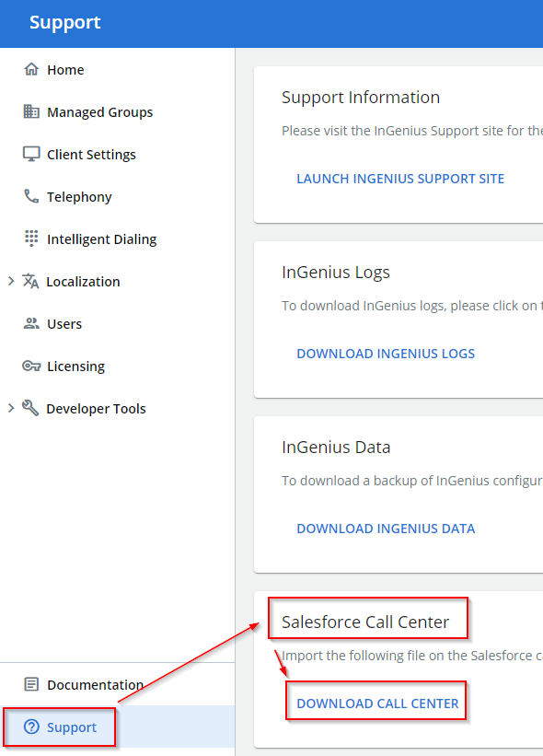
Task: Click the Client Settings monitor icon
Action: tap(31, 154)
